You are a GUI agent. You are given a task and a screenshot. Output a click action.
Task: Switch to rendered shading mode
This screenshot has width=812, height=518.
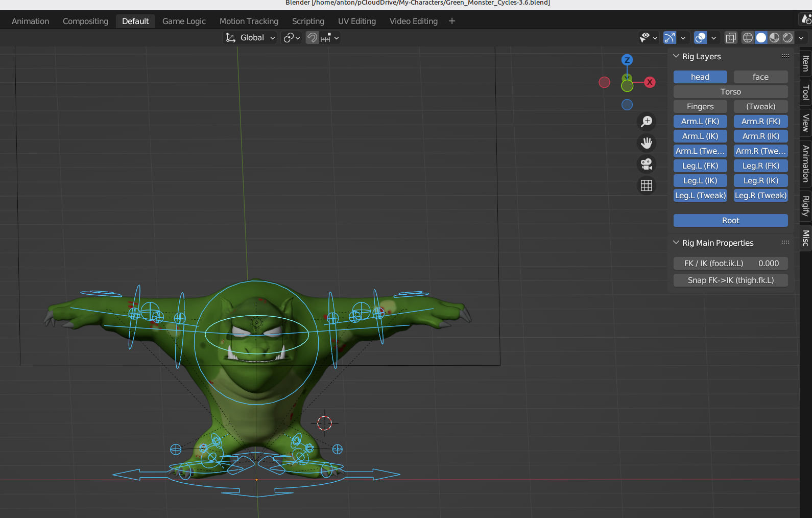[x=788, y=38]
